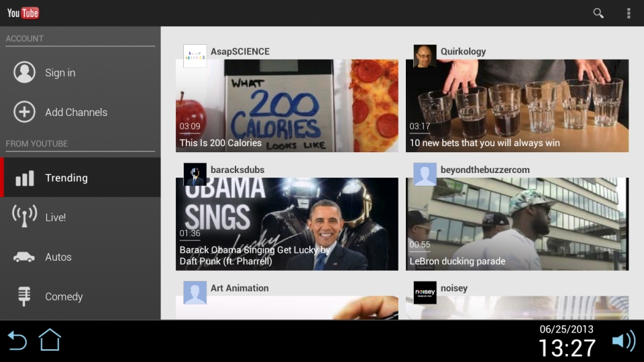644x362 pixels.
Task: Open the Art Animation video thumbnail
Action: pyautogui.click(x=286, y=308)
